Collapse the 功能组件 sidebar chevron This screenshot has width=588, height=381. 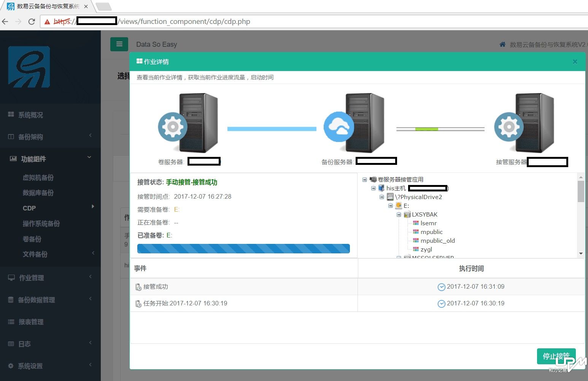[89, 157]
